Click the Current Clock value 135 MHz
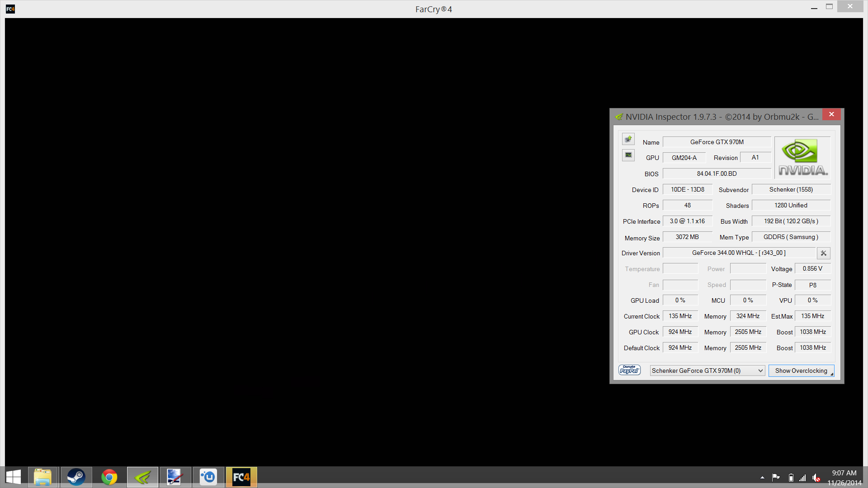The image size is (868, 488). [x=680, y=316]
